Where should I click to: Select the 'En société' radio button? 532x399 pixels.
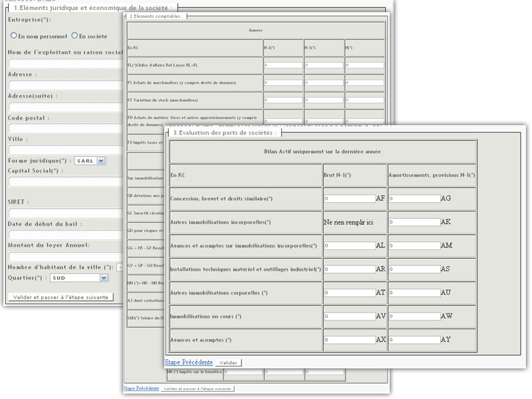(74, 36)
